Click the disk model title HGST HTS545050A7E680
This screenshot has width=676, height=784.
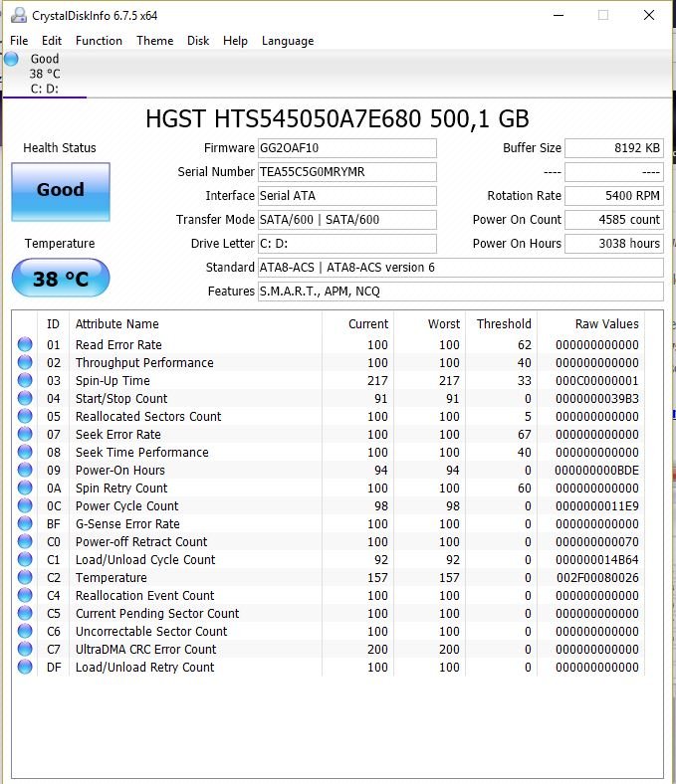click(338, 119)
